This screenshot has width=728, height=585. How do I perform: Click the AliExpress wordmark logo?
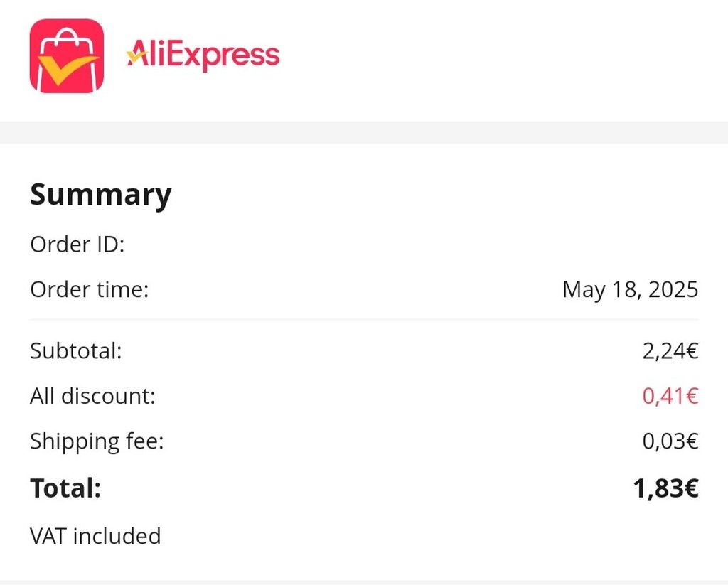pos(203,55)
